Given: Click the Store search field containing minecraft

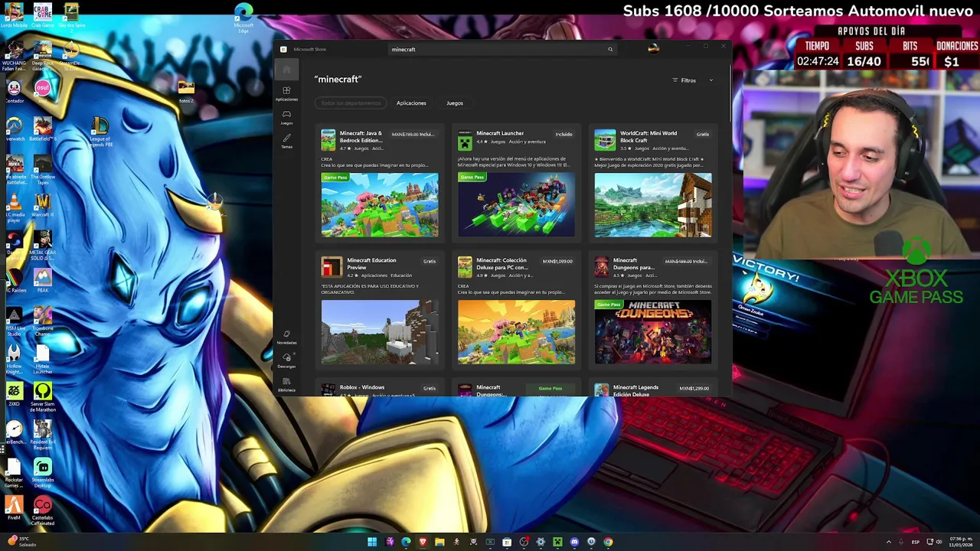Looking at the screenshot, I should (501, 49).
